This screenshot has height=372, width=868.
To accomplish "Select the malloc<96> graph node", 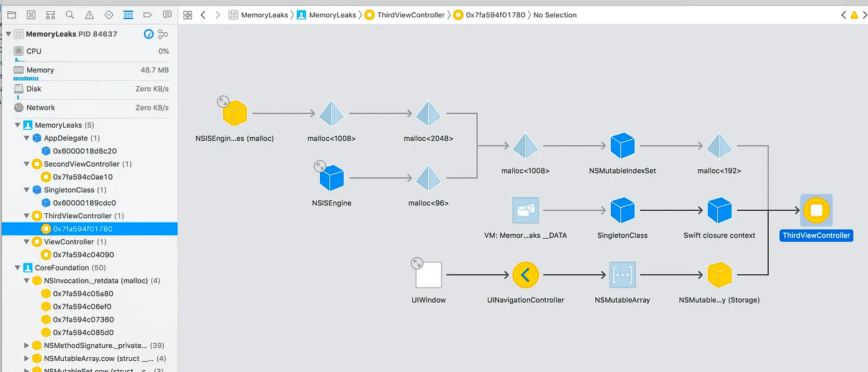I will coord(428,179).
